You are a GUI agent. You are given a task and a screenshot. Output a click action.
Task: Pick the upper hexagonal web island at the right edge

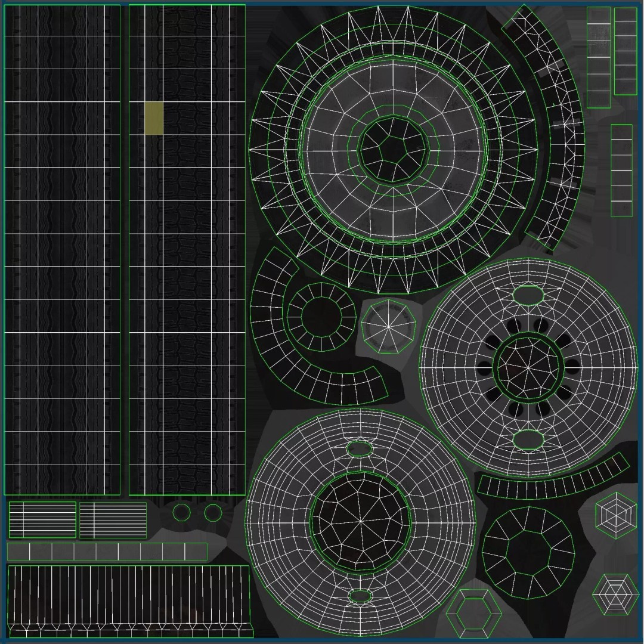[616, 515]
